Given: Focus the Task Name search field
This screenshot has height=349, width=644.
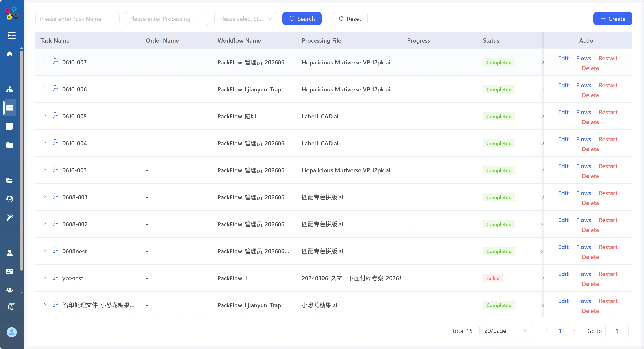Looking at the screenshot, I should (x=78, y=19).
